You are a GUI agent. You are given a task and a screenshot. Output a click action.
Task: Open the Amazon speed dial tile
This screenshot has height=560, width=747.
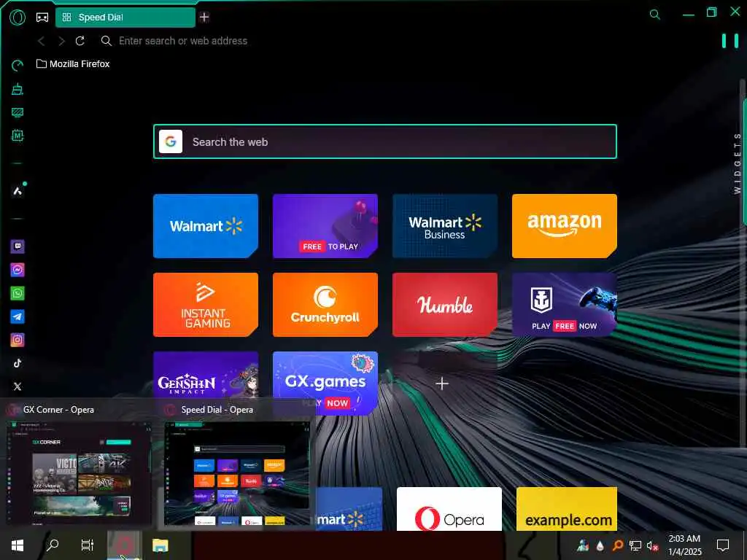point(565,226)
